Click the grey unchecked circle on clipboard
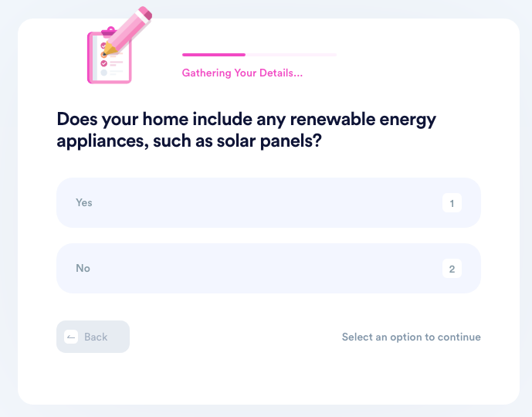 [x=103, y=73]
